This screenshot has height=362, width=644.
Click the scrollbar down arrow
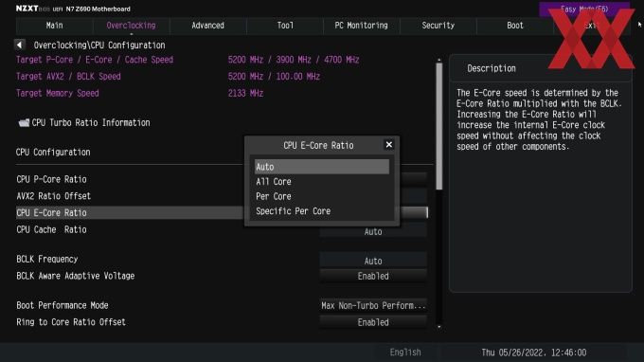click(439, 327)
